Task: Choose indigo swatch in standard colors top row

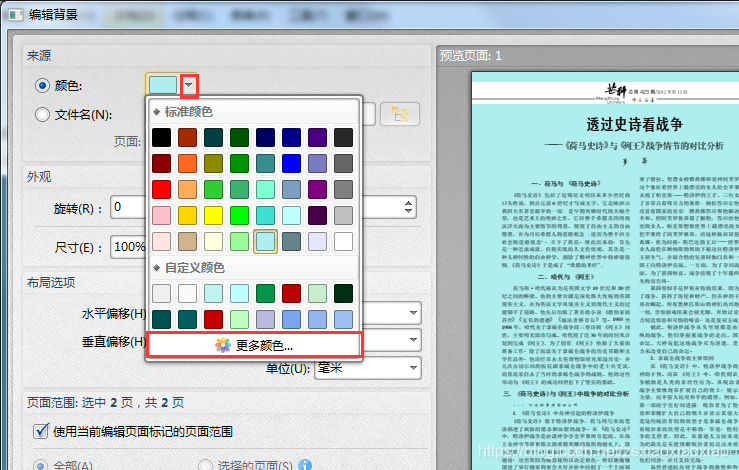Action: [x=317, y=137]
